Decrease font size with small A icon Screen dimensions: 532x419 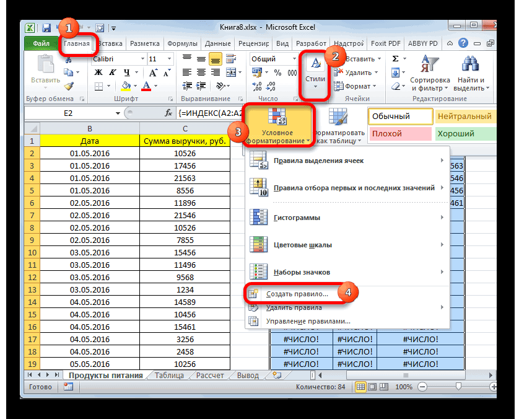click(x=167, y=73)
